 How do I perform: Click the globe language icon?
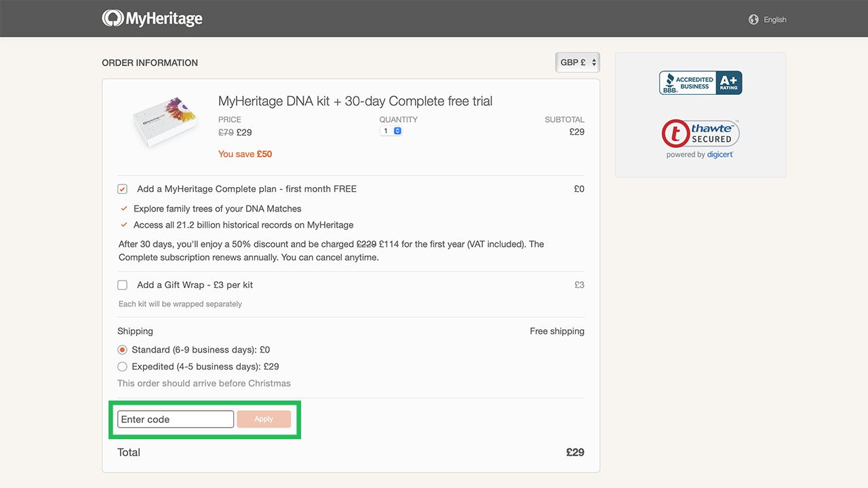pos(753,20)
